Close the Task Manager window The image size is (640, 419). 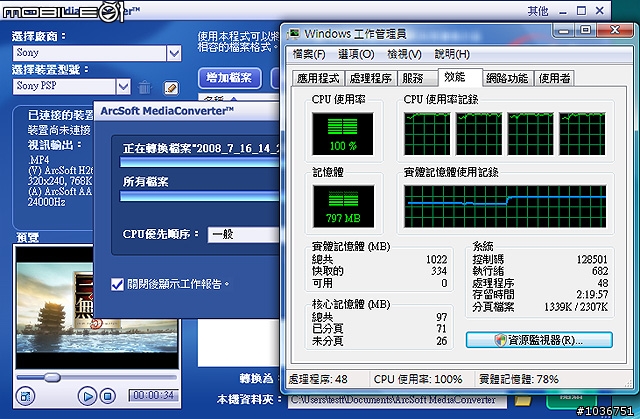[x=614, y=30]
